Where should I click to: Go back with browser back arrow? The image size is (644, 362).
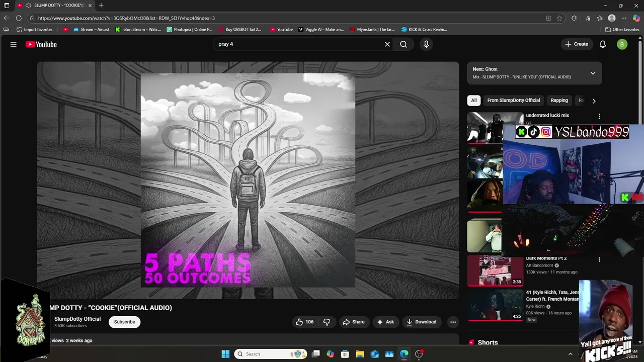coord(7,18)
